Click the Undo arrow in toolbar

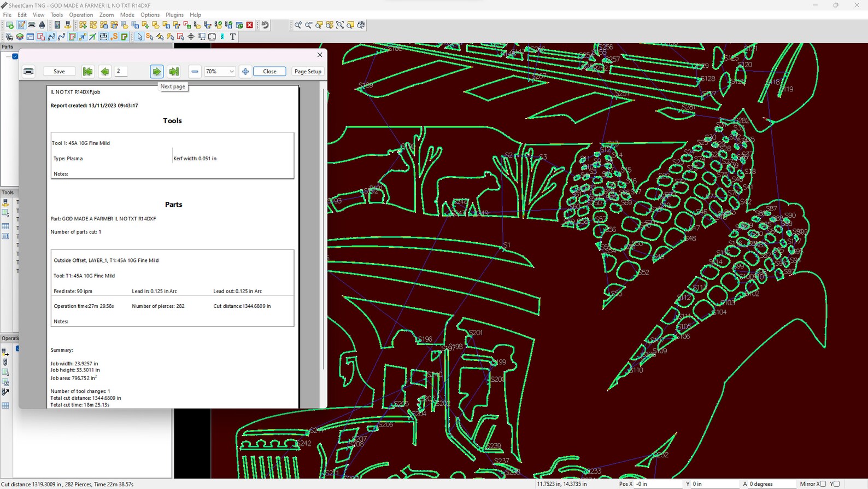[x=265, y=25]
